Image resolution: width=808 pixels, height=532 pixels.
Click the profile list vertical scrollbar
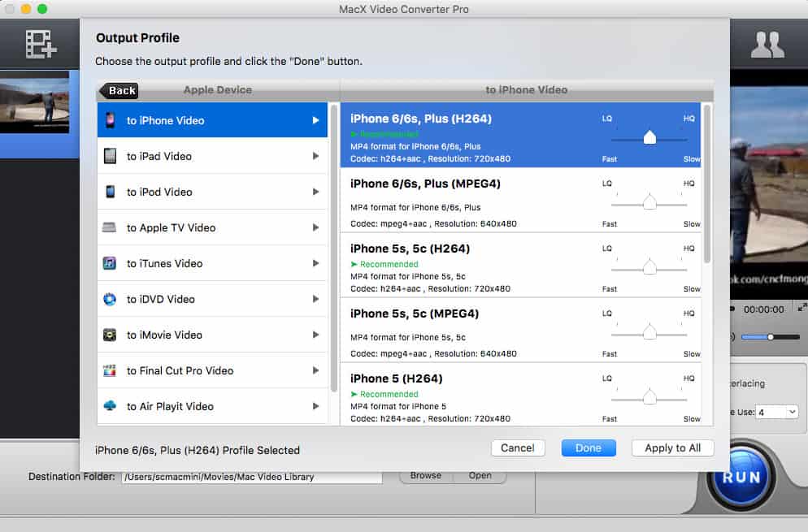tap(707, 184)
